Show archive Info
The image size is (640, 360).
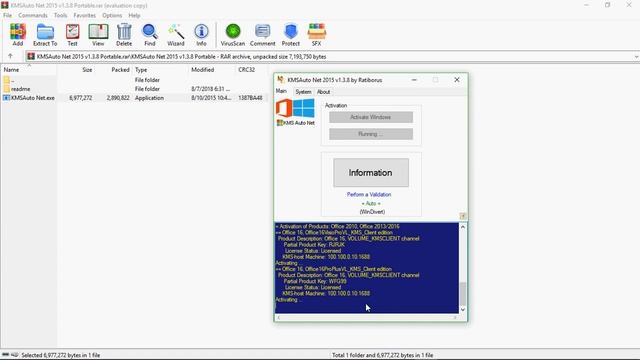tap(201, 34)
